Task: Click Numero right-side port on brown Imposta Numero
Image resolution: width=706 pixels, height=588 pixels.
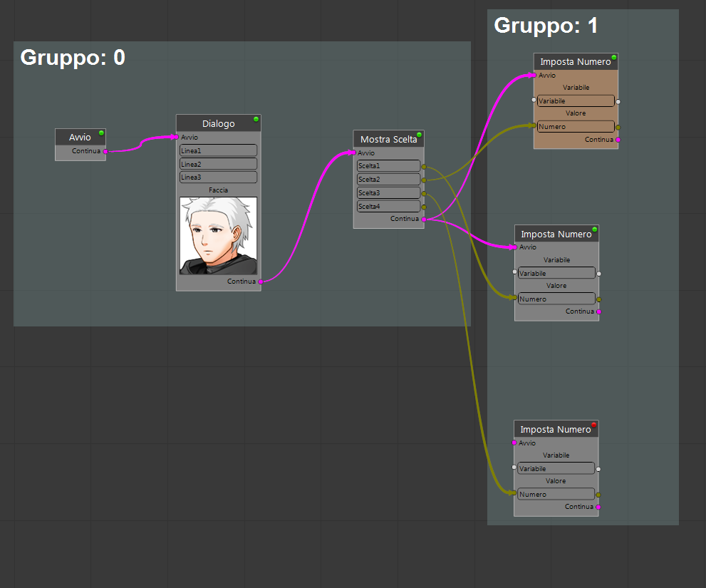Action: [618, 128]
